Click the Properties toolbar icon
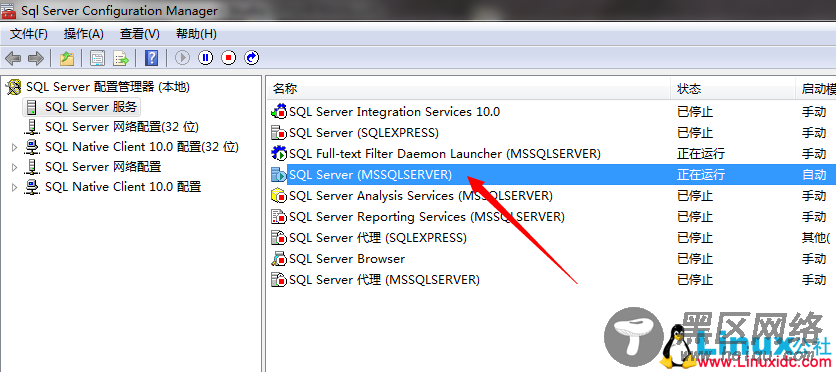 tap(97, 58)
